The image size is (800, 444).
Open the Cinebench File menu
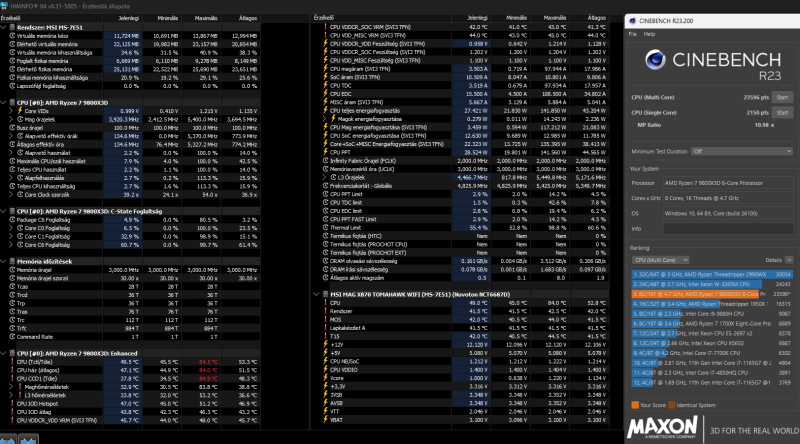point(633,34)
